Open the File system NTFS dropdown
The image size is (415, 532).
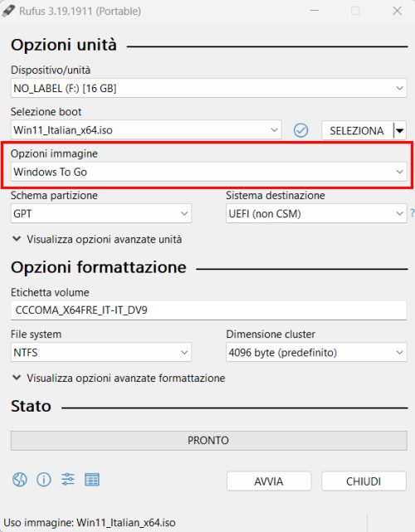click(101, 352)
